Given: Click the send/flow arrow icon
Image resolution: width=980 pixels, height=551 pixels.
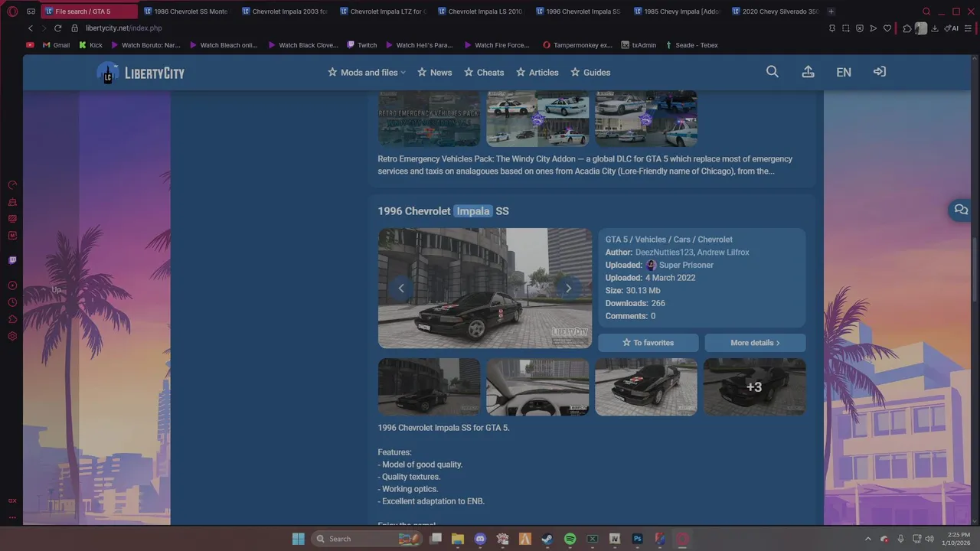Looking at the screenshot, I should (874, 28).
